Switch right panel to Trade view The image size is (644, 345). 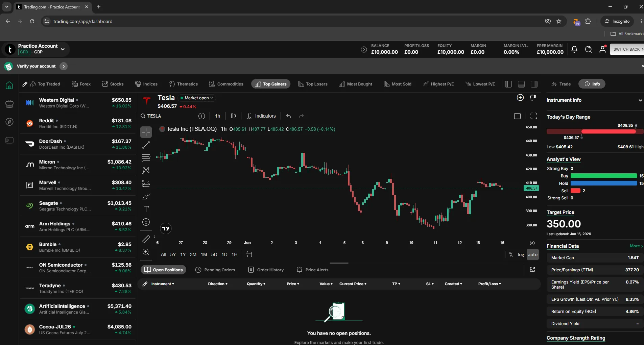[561, 84]
